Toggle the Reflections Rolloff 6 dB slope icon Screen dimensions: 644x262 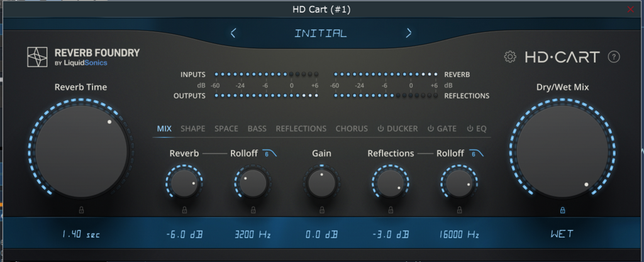476,153
